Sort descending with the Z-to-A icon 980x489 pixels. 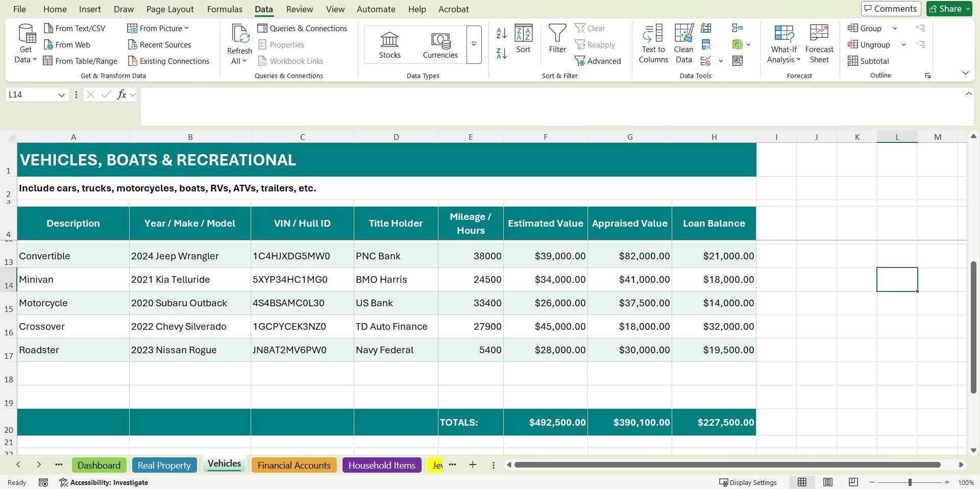pyautogui.click(x=501, y=53)
